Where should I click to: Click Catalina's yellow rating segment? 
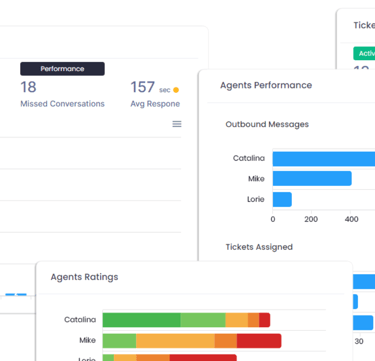[237, 320]
